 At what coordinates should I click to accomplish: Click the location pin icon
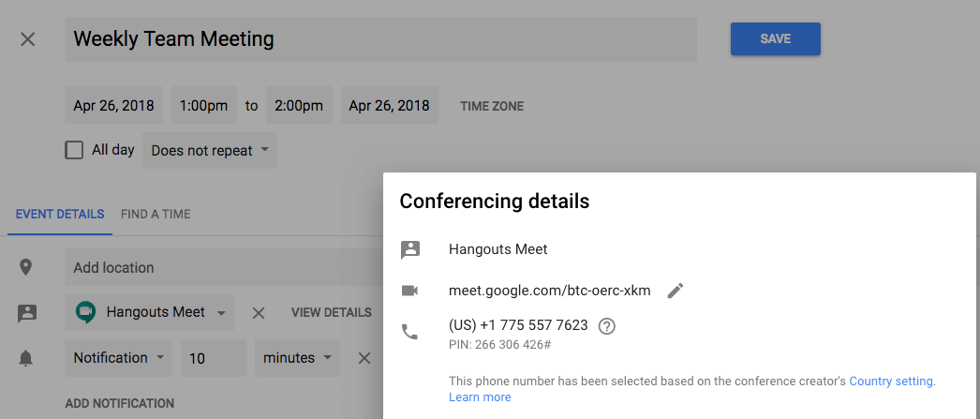point(25,268)
